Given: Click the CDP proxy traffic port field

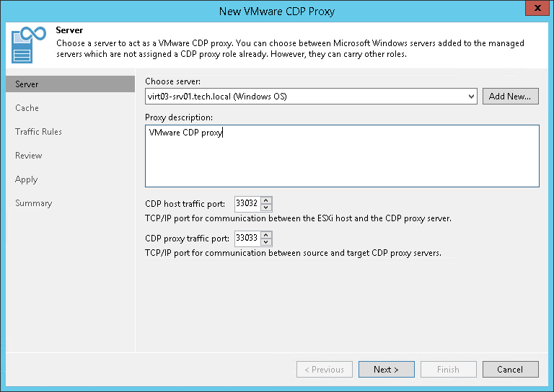Looking at the screenshot, I should [x=247, y=238].
